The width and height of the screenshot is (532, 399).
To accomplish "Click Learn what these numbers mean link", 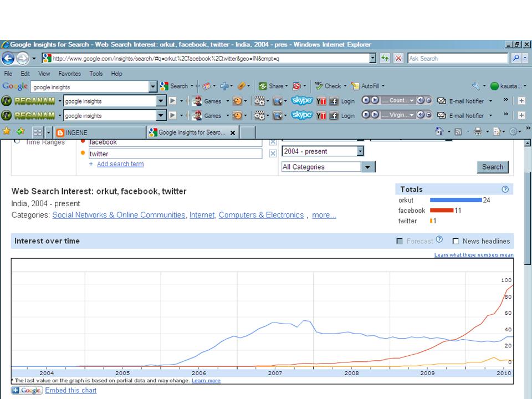I will pyautogui.click(x=474, y=255).
